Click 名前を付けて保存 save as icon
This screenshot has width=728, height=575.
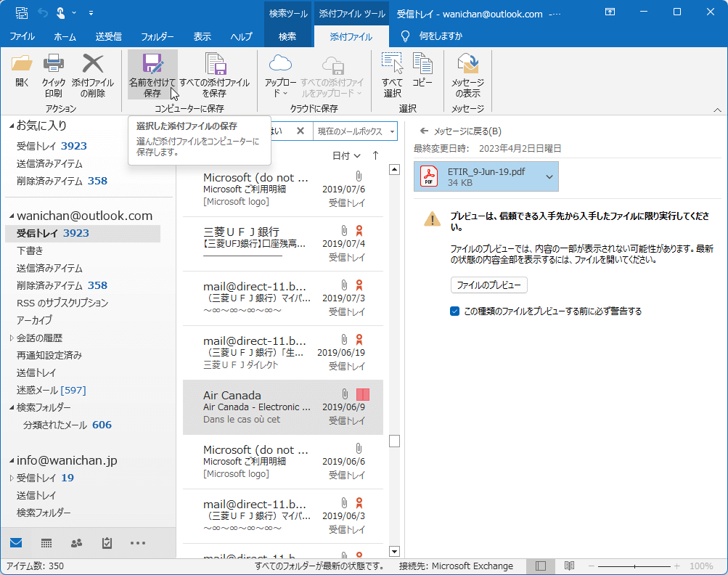pyautogui.click(x=152, y=63)
